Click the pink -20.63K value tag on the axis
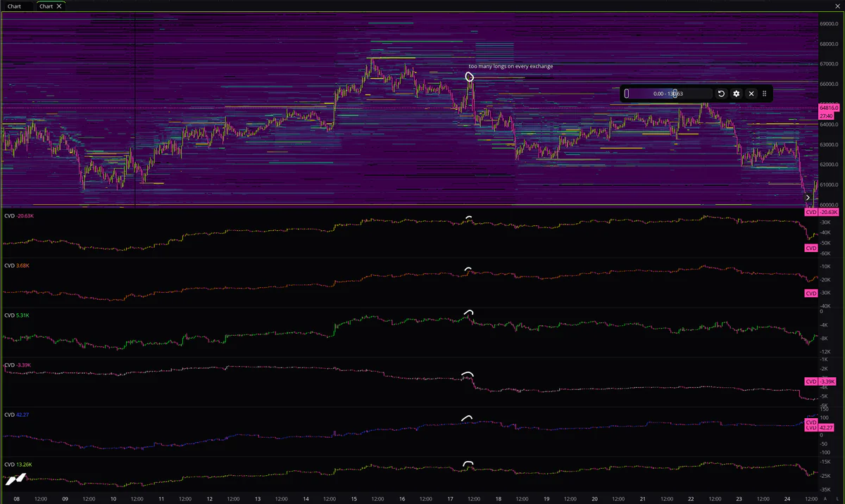The width and height of the screenshot is (845, 504). (828, 212)
